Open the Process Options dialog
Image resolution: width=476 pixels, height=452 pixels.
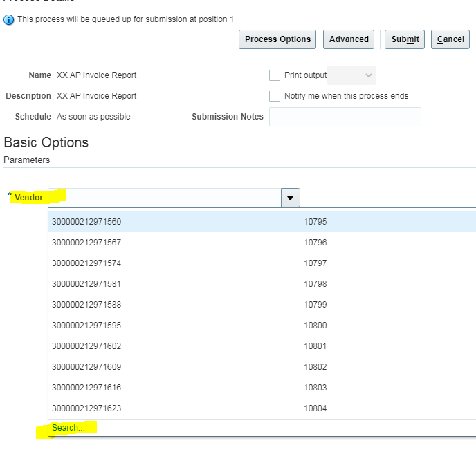point(277,39)
